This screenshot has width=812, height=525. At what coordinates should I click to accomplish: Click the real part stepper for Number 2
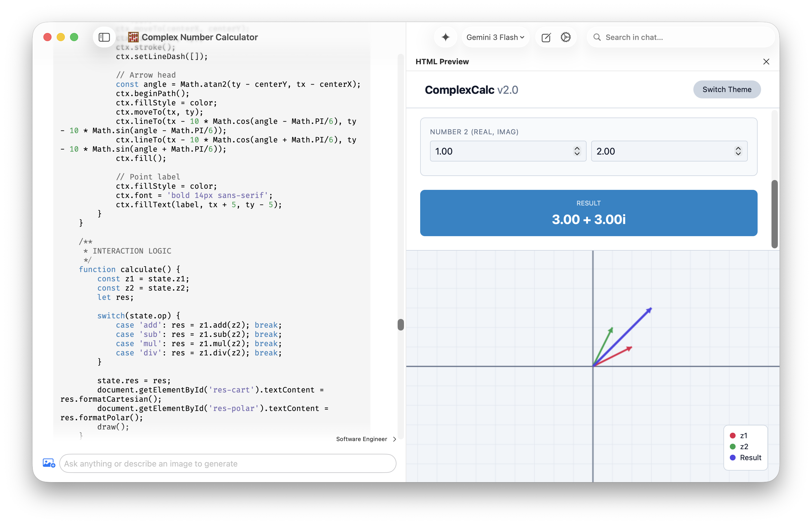(x=577, y=151)
